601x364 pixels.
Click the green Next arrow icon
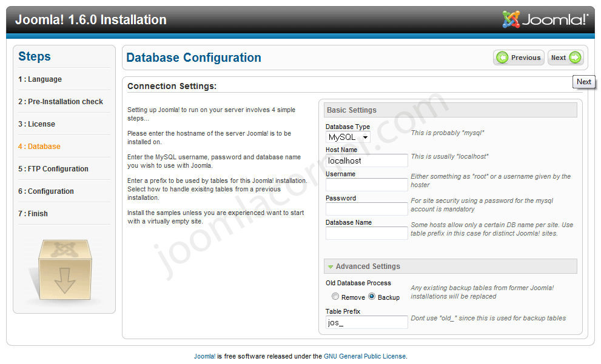pyautogui.click(x=575, y=58)
